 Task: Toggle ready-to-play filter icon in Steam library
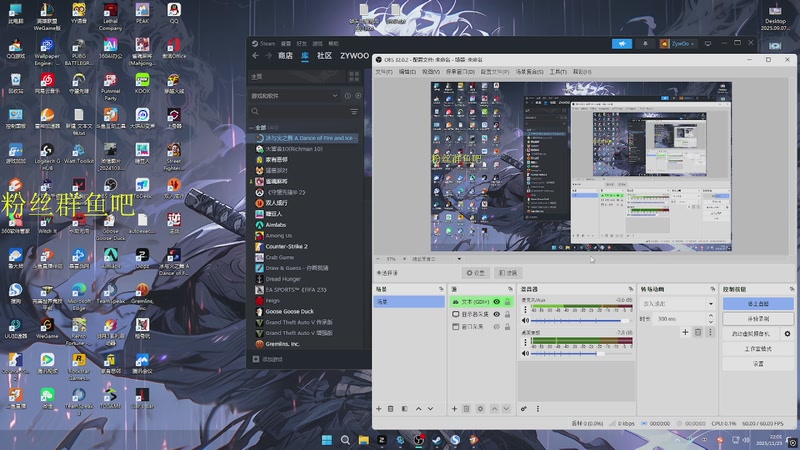[358, 96]
